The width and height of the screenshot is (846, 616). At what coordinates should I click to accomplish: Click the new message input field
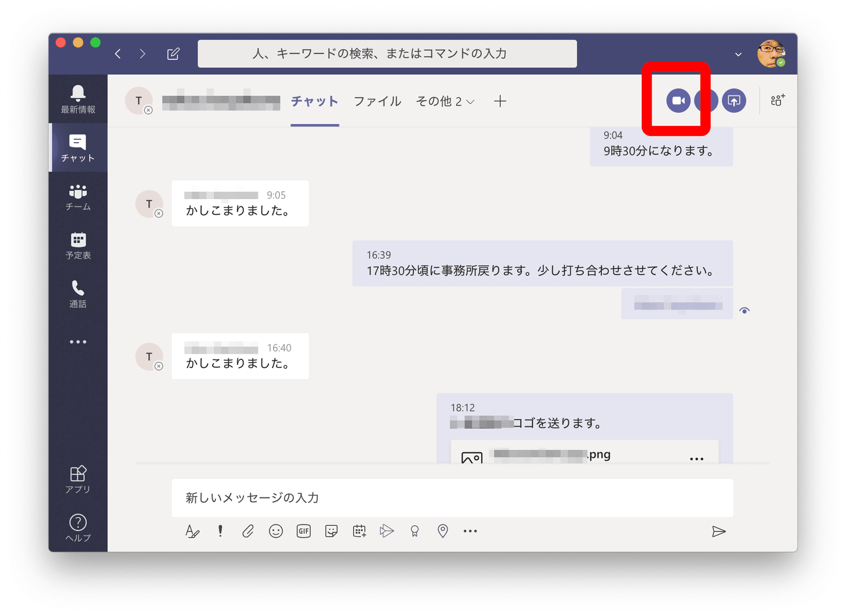(452, 498)
